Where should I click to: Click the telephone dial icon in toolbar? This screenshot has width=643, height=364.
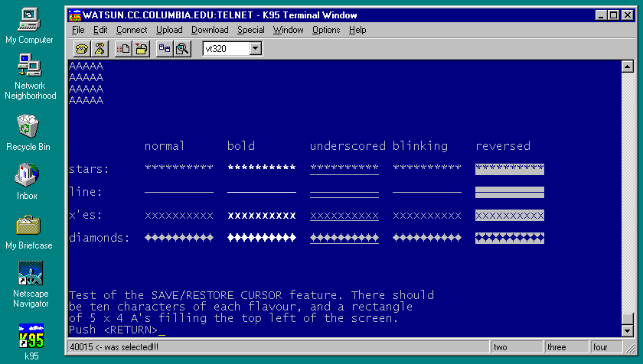coord(81,49)
